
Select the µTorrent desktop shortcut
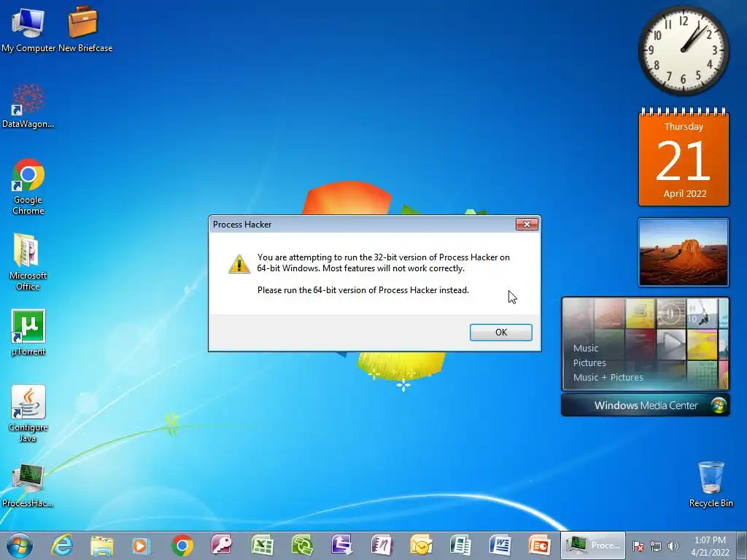pyautogui.click(x=28, y=332)
